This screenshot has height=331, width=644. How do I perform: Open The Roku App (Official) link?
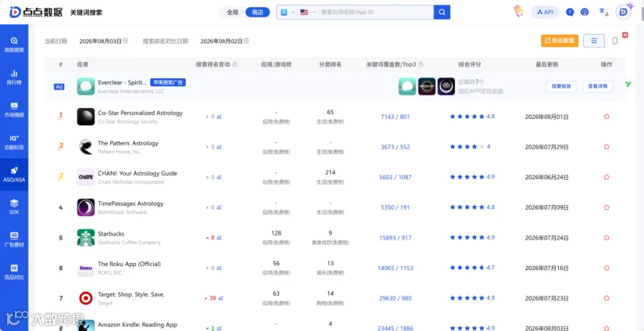[129, 264]
